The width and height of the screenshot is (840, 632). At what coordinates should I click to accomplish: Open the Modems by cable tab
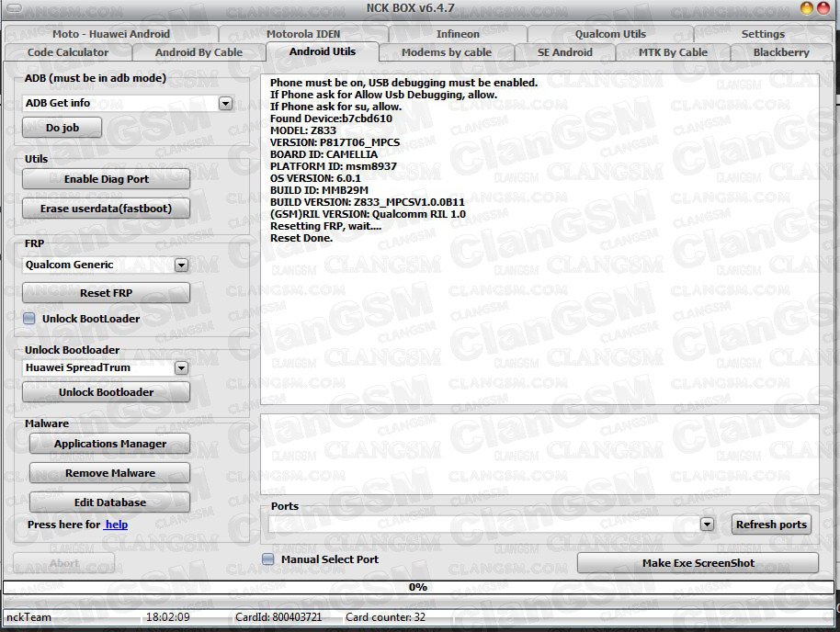(x=447, y=52)
